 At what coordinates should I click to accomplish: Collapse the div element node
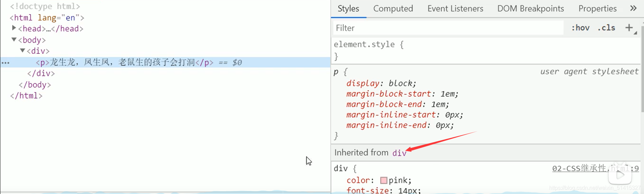[x=23, y=51]
